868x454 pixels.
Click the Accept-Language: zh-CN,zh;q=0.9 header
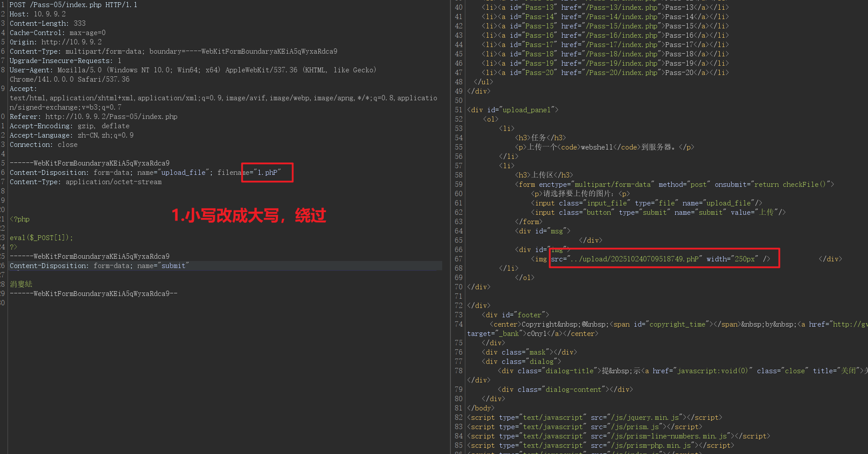click(x=71, y=135)
